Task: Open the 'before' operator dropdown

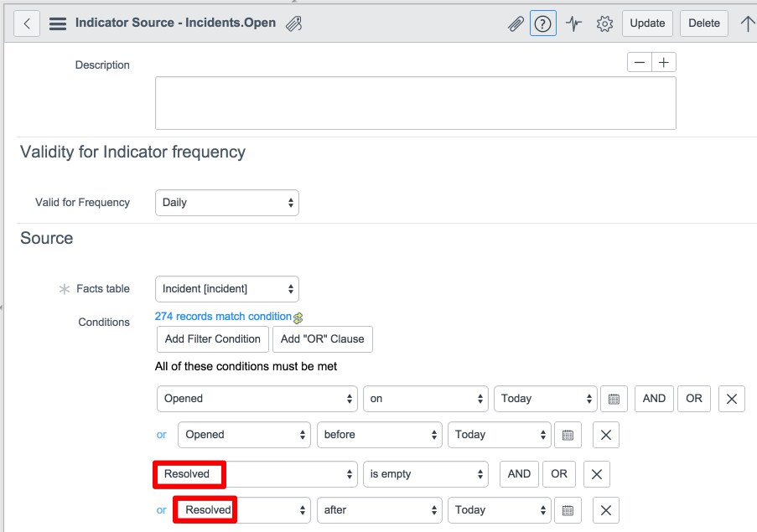Action: point(380,435)
